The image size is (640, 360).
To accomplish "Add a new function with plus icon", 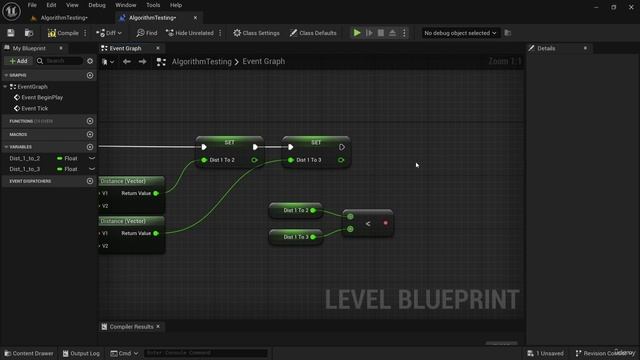I will (90, 121).
